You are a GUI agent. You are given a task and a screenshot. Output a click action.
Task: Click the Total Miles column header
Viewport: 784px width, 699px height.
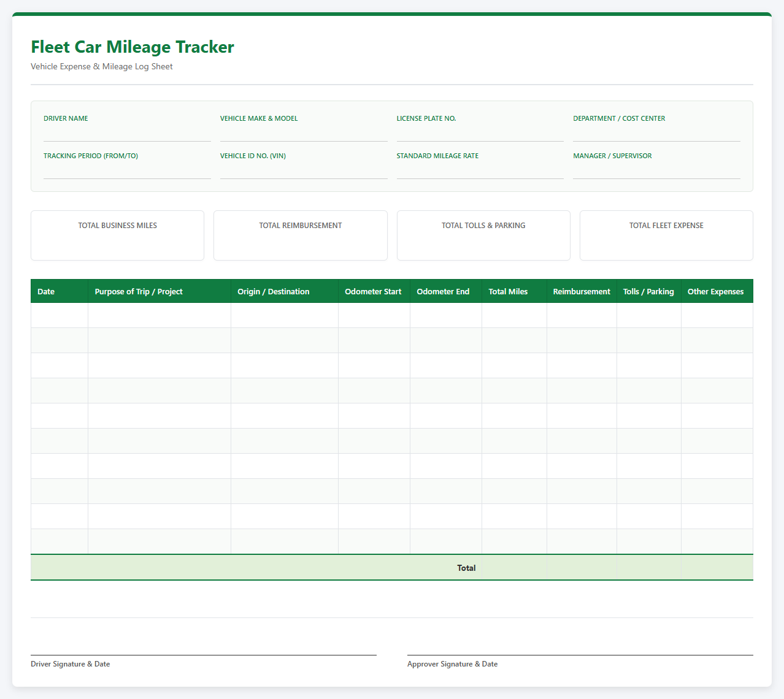(x=514, y=291)
